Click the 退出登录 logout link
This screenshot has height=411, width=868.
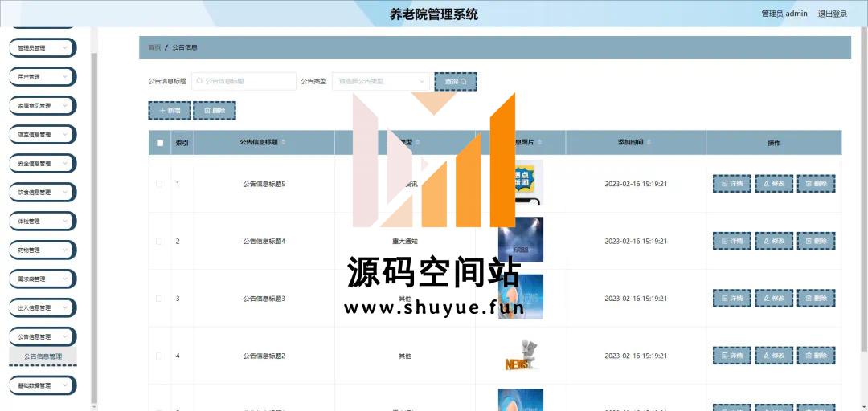tap(833, 14)
